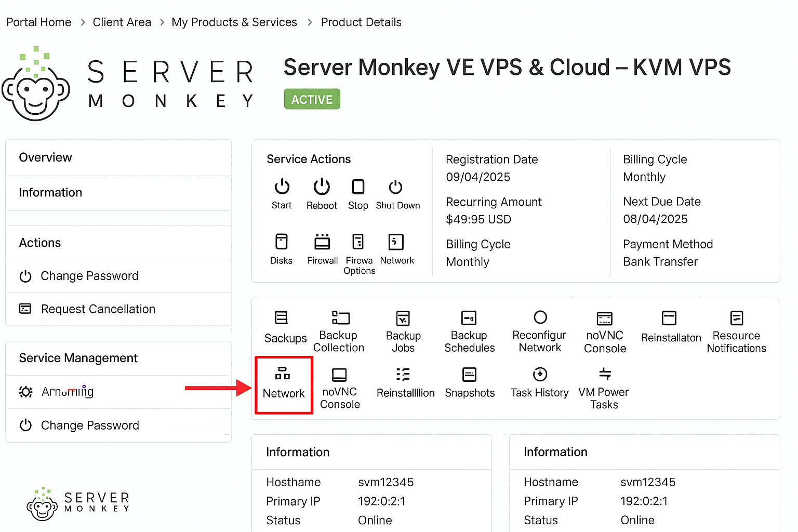798x532 pixels.
Task: Click Online status in left Information panel
Action: point(375,521)
